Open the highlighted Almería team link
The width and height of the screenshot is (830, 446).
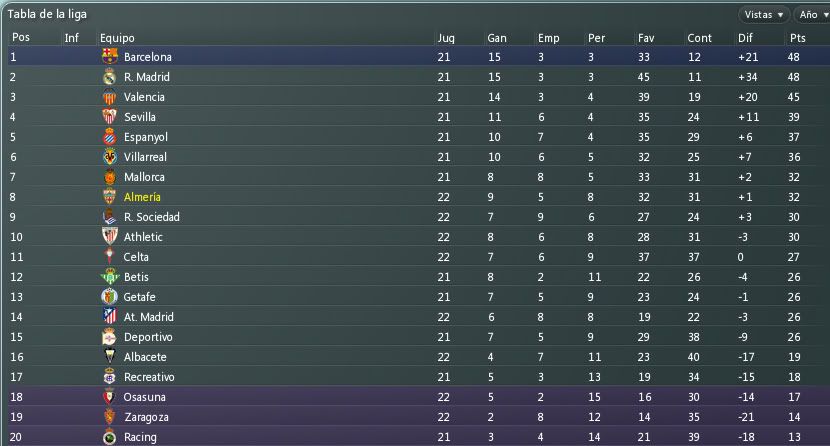click(x=142, y=197)
